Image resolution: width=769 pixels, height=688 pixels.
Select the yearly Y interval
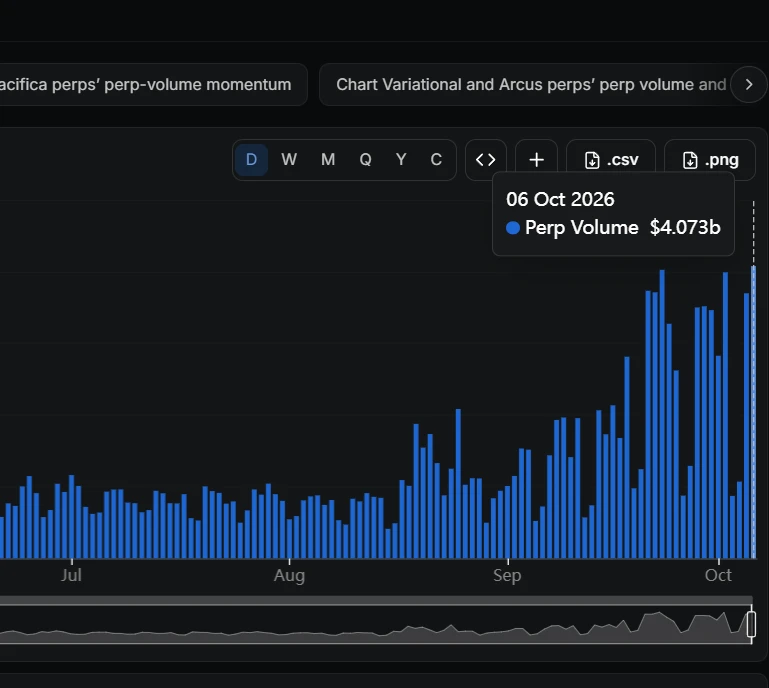(x=401, y=160)
